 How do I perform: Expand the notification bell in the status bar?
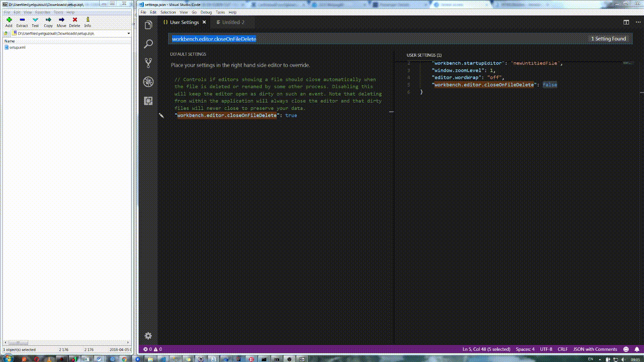click(636, 349)
